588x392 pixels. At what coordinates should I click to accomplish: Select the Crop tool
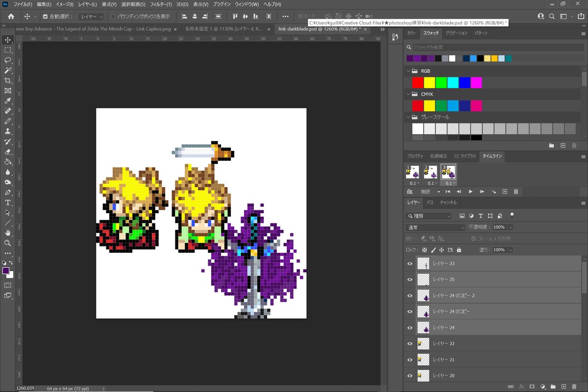(8, 80)
